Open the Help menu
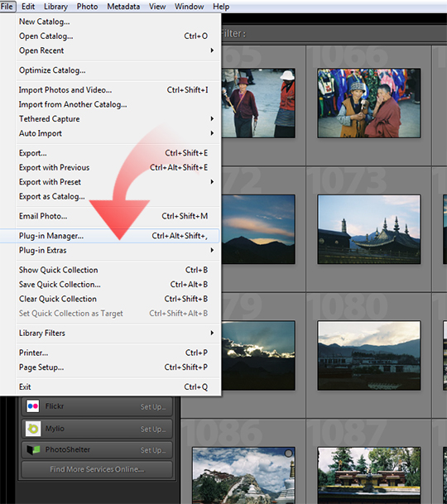Screen dimensions: 447x504 tap(221, 7)
